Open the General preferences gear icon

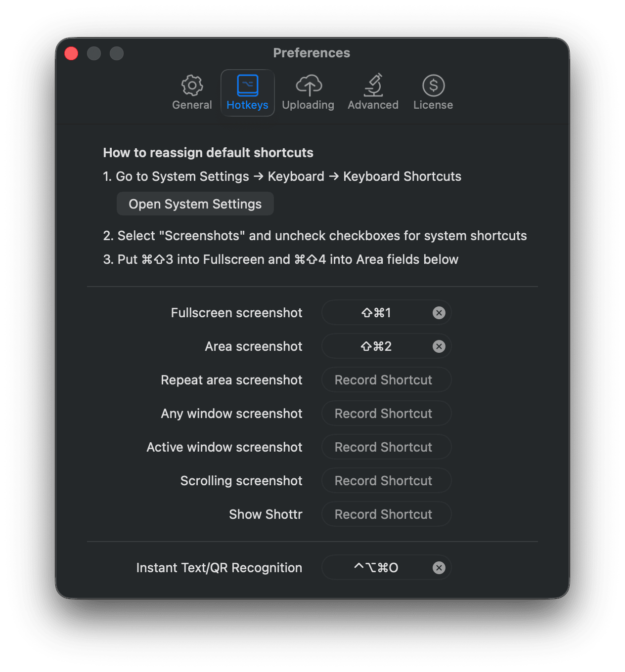tap(192, 85)
